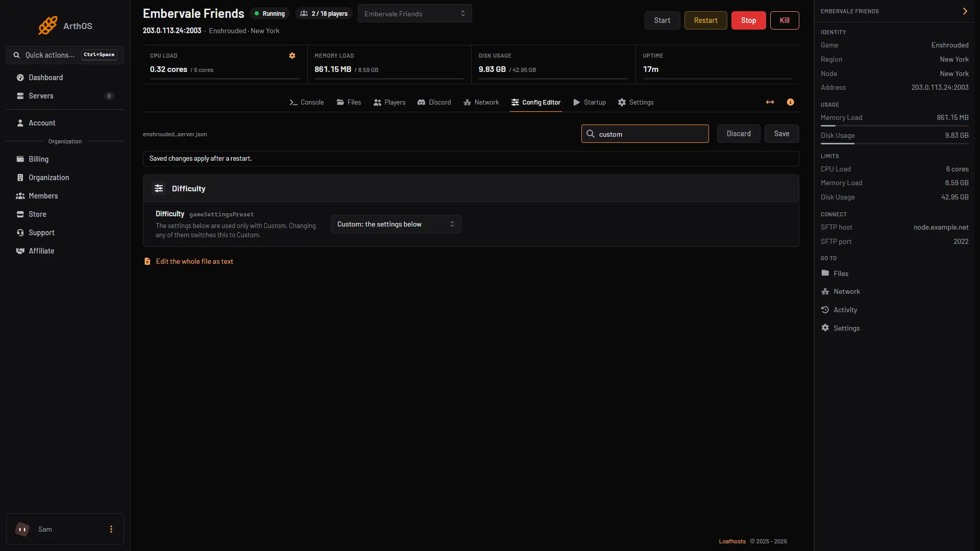
Task: Expand the Difficulty preset dropdown
Action: click(x=396, y=224)
